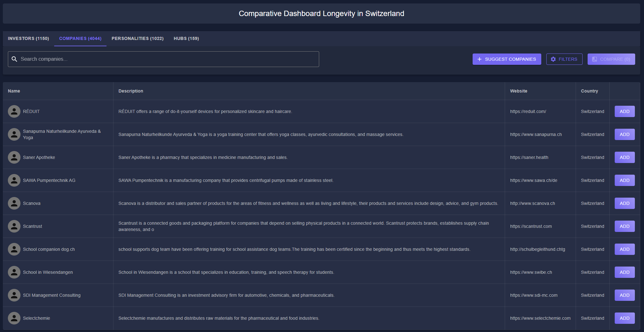Click the Scanova company avatar icon
Viewport: 644px width, 332px height.
[14, 203]
